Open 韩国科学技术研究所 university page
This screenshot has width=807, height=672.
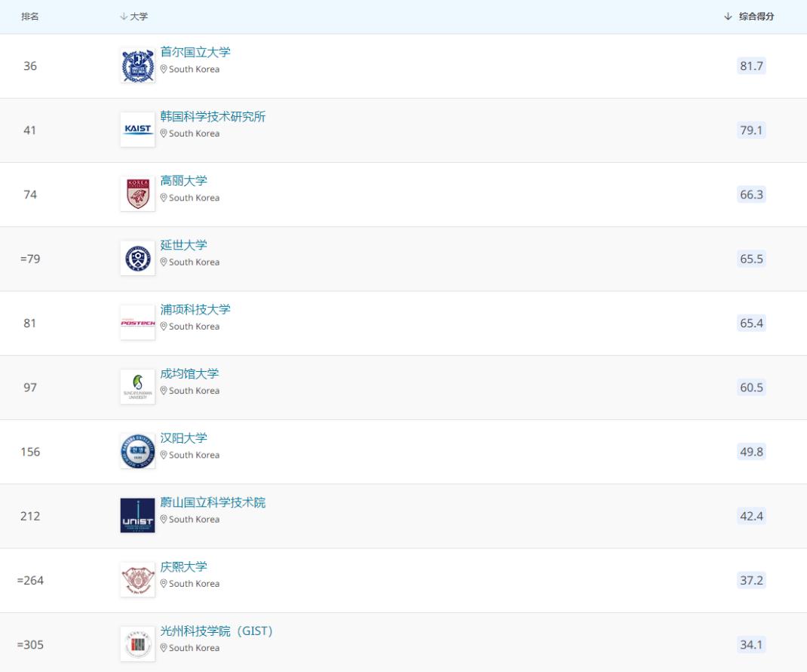[213, 116]
